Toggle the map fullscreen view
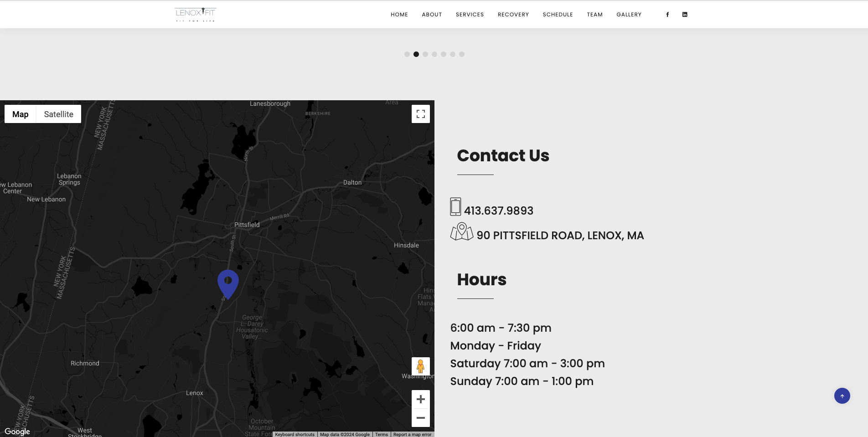Viewport: 868px width, 437px height. (421, 114)
